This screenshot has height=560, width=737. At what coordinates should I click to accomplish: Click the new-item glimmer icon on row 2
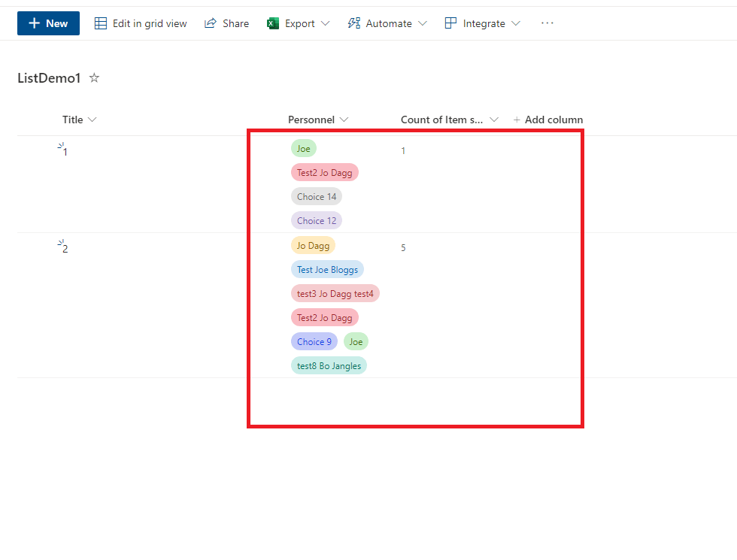[x=61, y=242]
